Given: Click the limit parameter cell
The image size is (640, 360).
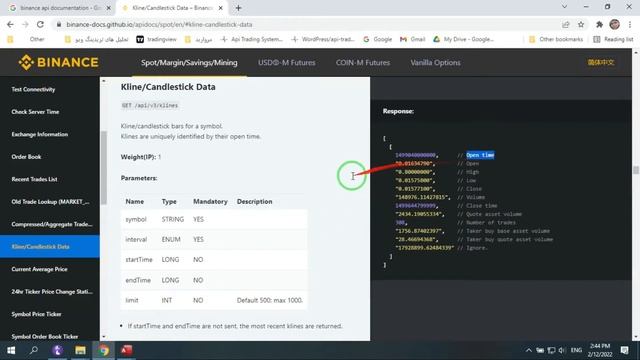Looking at the screenshot, I should click(132, 300).
